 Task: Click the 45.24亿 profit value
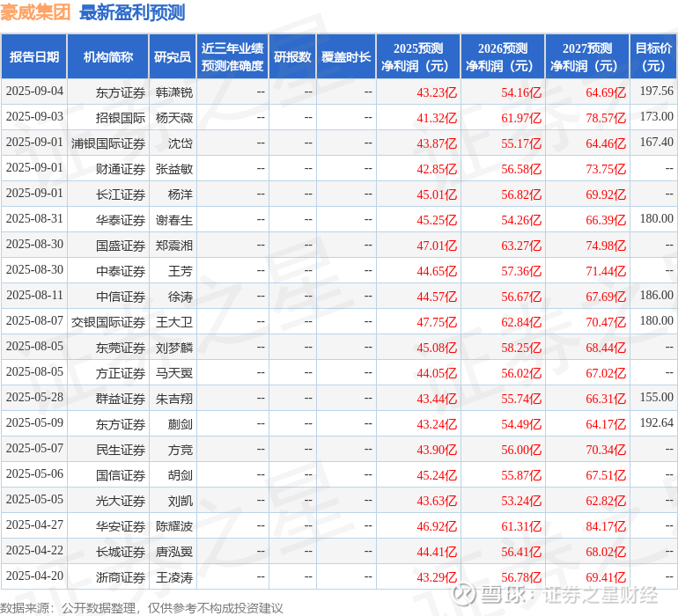[x=437, y=474]
